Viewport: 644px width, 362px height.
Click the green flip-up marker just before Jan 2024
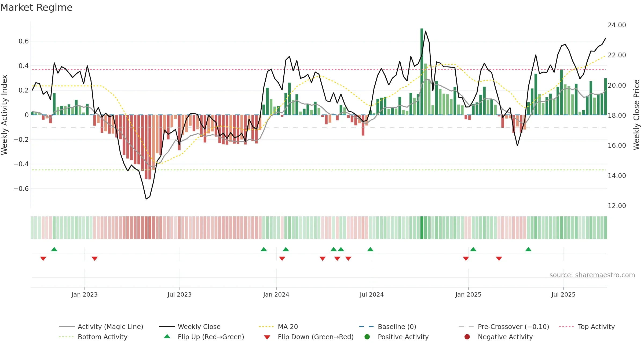[264, 249]
